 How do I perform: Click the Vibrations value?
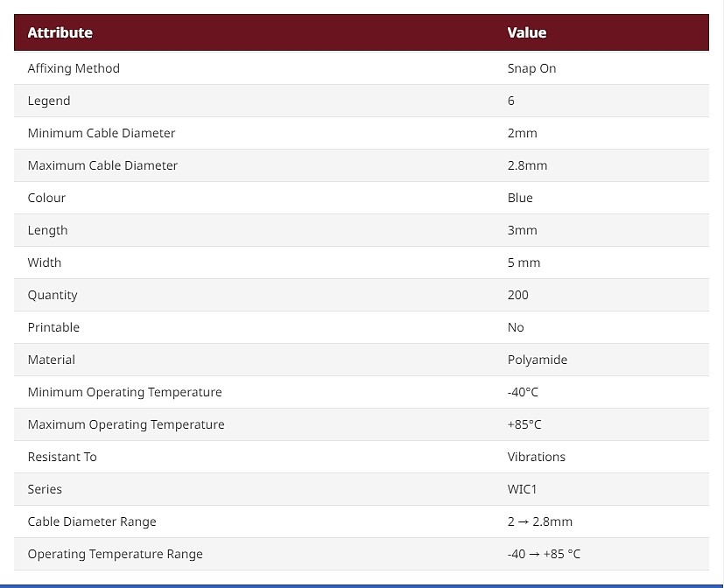click(x=537, y=457)
